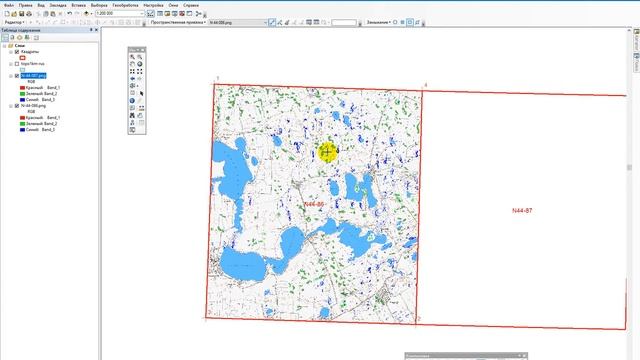The height and width of the screenshot is (360, 640).
Task: Open the Пространственная привязка dropdown
Action: pos(178,22)
